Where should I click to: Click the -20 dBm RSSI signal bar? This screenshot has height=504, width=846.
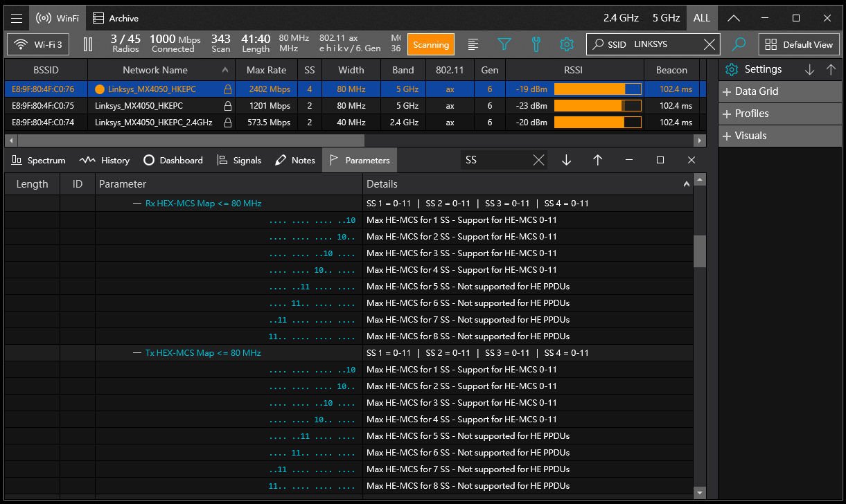click(597, 123)
